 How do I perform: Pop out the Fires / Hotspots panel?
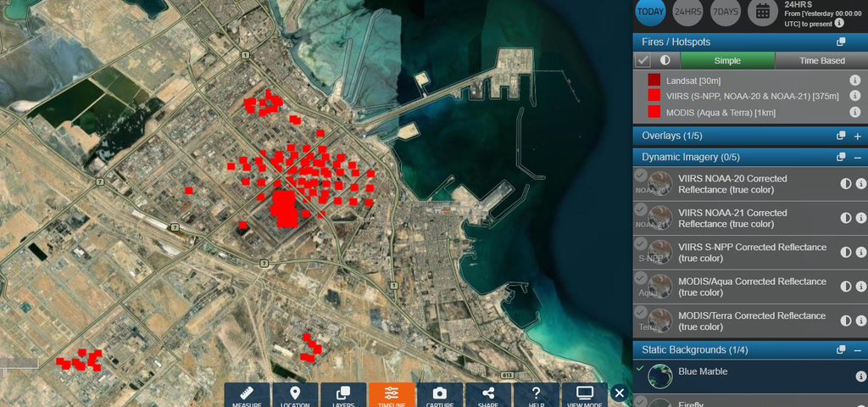coord(841,42)
